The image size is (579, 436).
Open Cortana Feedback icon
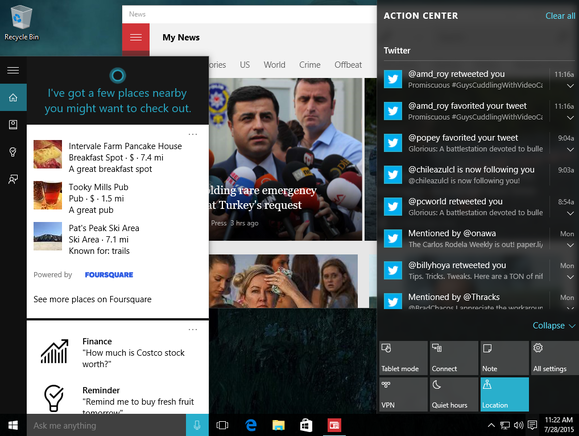coord(13,179)
